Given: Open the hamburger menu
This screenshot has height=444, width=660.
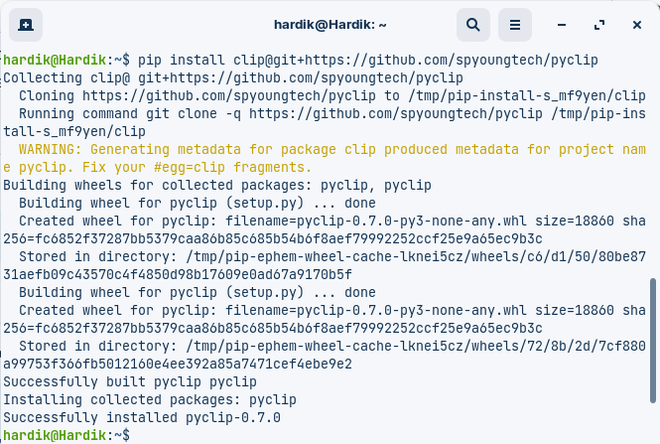Looking at the screenshot, I should [x=515, y=24].
